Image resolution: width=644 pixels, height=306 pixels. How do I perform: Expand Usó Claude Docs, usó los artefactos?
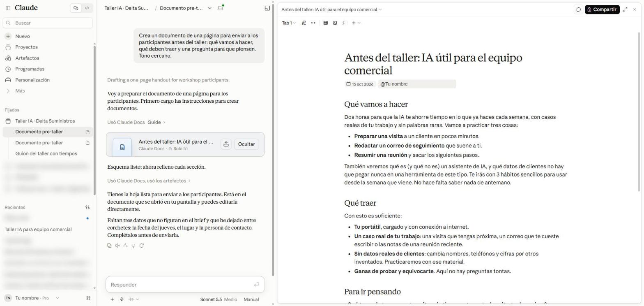[x=149, y=181]
